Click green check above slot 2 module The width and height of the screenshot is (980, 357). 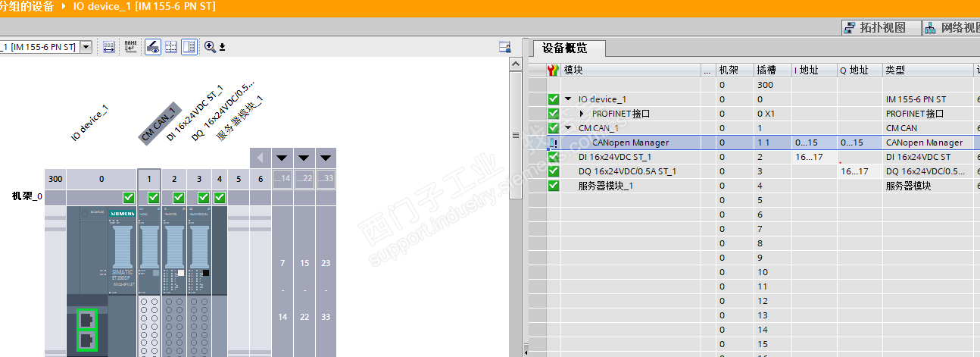(x=179, y=198)
